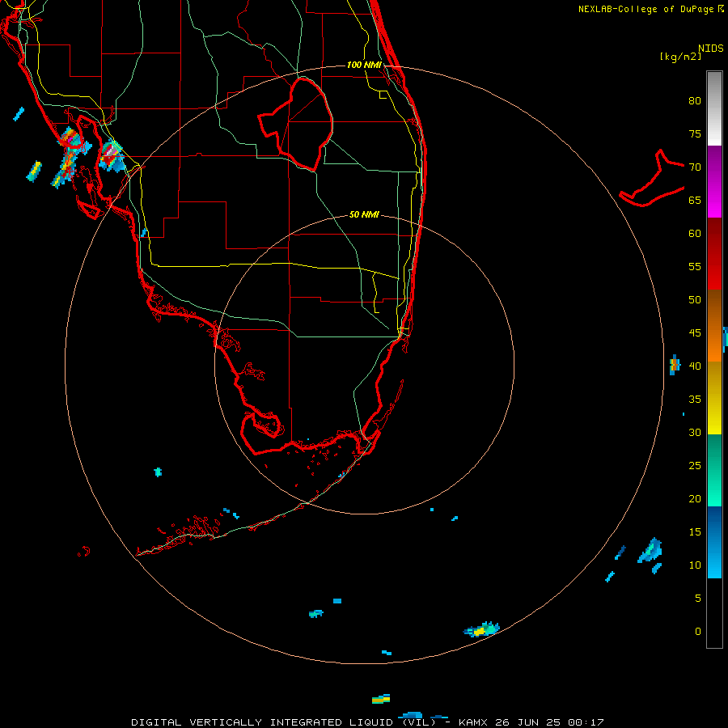Viewport: 728px width, 728px height.
Task: Click the yellow segment of color bar
Action: (714, 398)
